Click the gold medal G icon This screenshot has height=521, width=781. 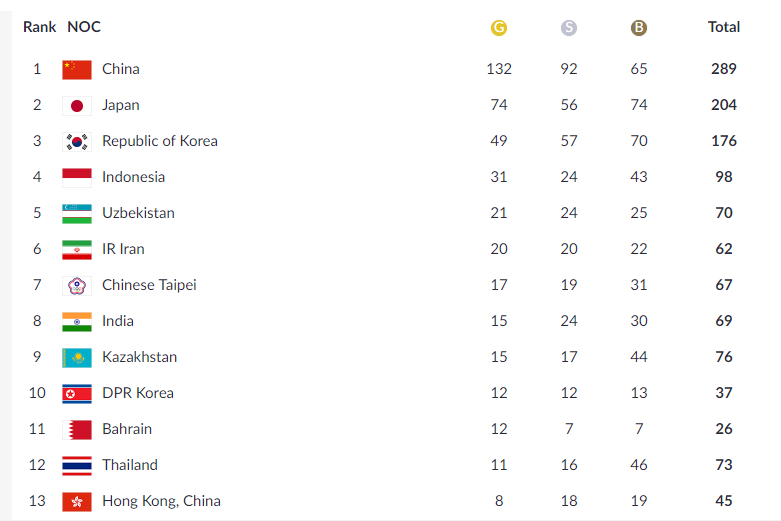click(499, 27)
